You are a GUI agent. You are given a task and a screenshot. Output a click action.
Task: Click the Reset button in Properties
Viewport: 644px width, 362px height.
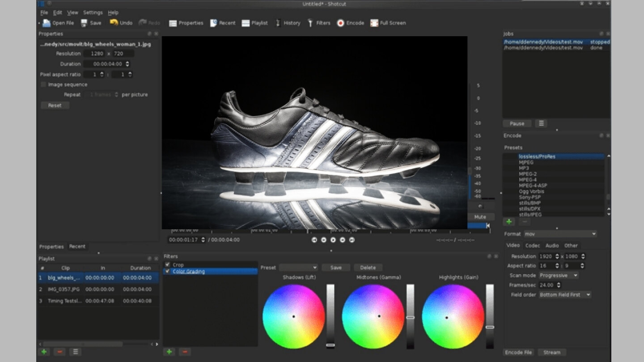(55, 105)
